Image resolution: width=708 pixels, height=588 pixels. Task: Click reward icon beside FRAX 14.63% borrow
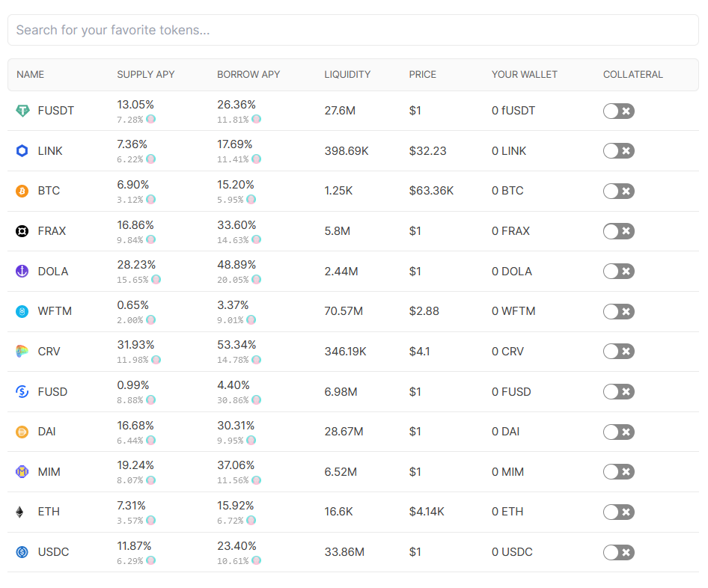[x=257, y=239]
